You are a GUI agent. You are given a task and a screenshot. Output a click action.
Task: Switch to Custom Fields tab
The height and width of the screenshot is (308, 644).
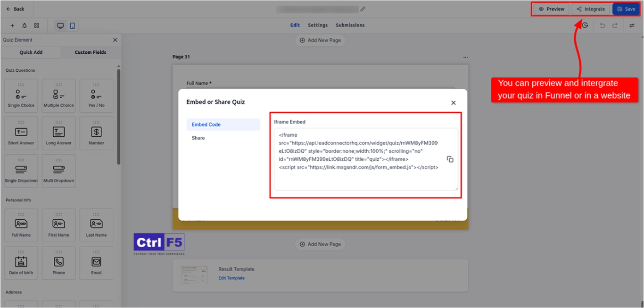91,52
